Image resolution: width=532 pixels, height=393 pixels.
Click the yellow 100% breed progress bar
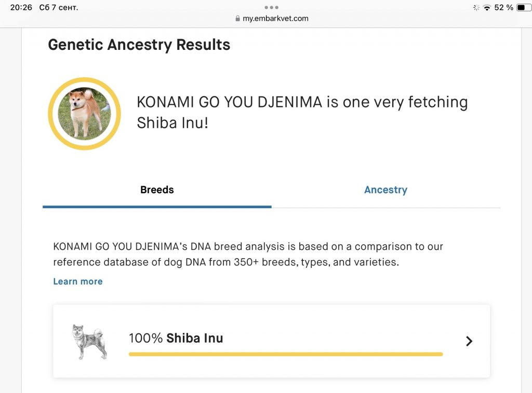pos(286,354)
